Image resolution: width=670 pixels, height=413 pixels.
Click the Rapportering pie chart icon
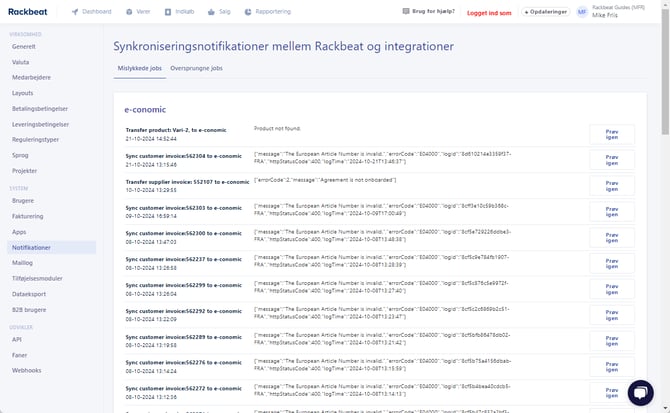[248, 12]
